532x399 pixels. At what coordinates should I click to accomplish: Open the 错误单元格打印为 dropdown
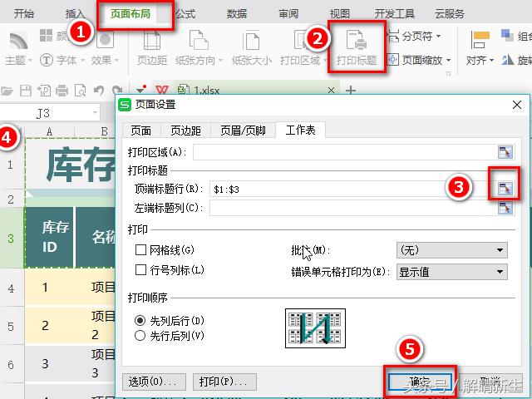[x=452, y=272]
